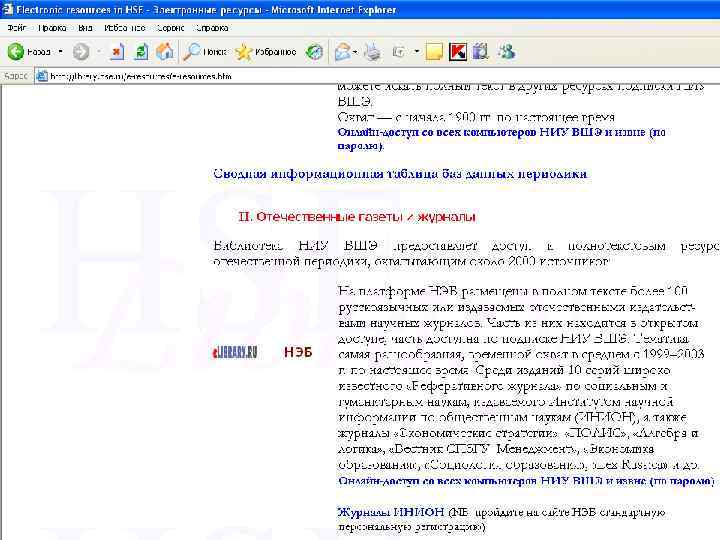The width and height of the screenshot is (720, 540).
Task: Click the History/Media icon
Action: [315, 52]
